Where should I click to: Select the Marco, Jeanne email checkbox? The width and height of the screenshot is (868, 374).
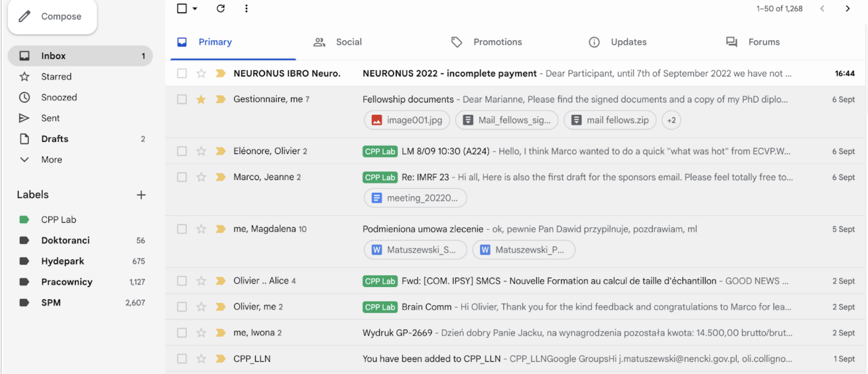tap(182, 177)
